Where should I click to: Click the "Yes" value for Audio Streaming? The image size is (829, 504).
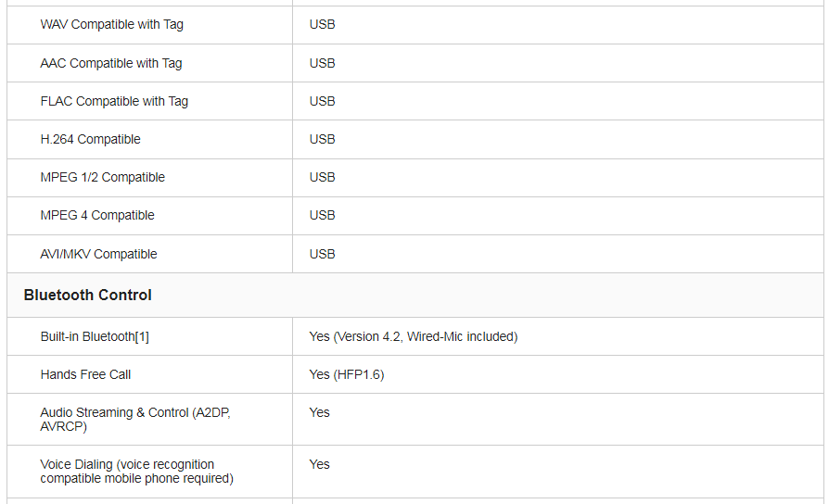coord(319,412)
